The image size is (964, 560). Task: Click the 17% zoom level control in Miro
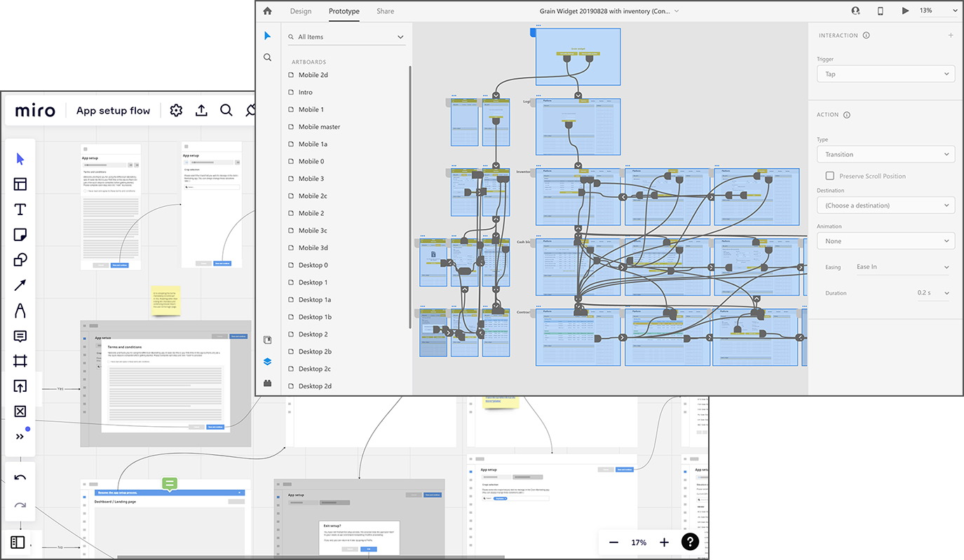tap(638, 542)
